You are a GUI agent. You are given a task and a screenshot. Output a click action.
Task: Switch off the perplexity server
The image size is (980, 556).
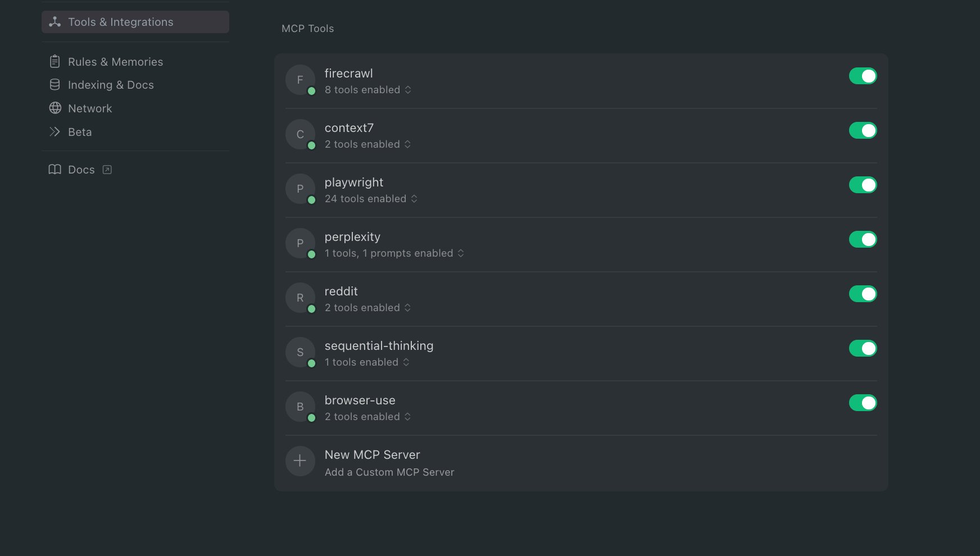863,239
